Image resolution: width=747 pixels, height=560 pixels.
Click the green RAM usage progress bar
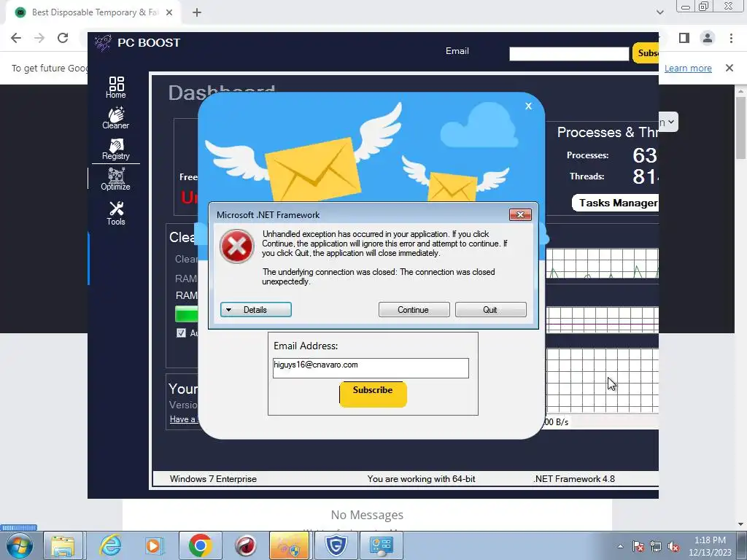click(x=186, y=314)
